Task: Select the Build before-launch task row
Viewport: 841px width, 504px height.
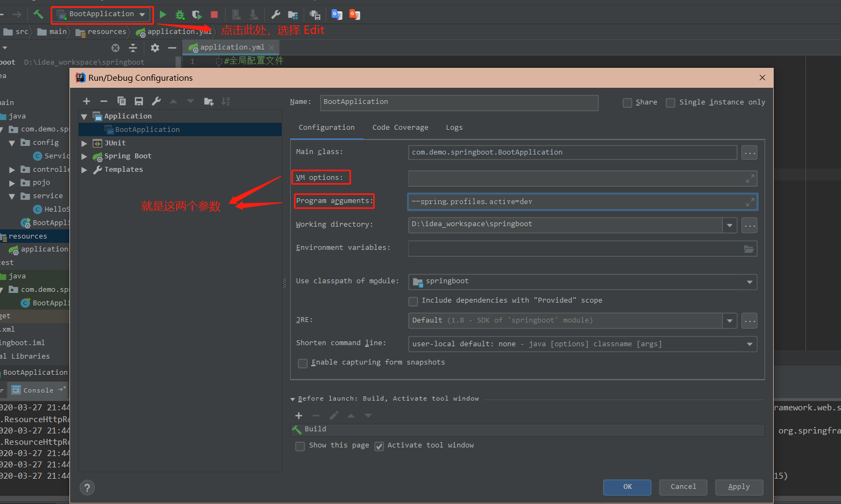Action: pos(528,430)
